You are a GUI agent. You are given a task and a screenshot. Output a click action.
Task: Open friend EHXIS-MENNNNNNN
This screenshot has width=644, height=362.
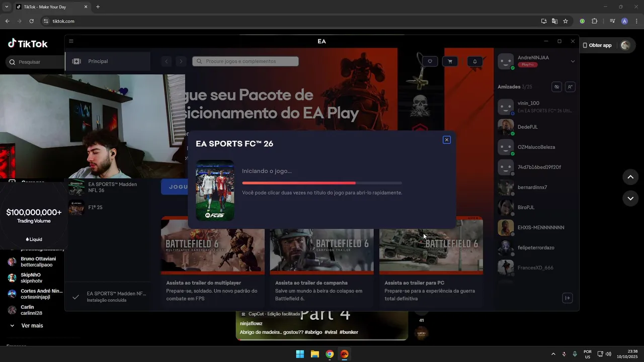tap(536, 227)
